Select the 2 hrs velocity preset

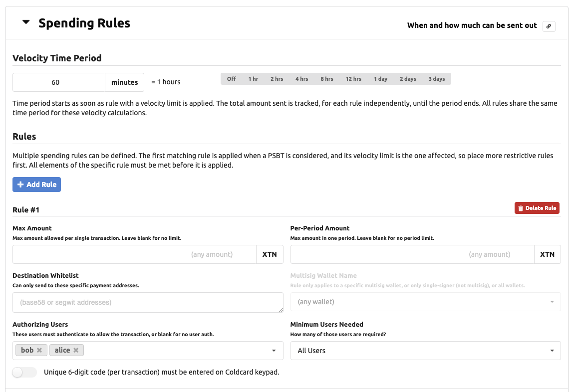tap(277, 79)
